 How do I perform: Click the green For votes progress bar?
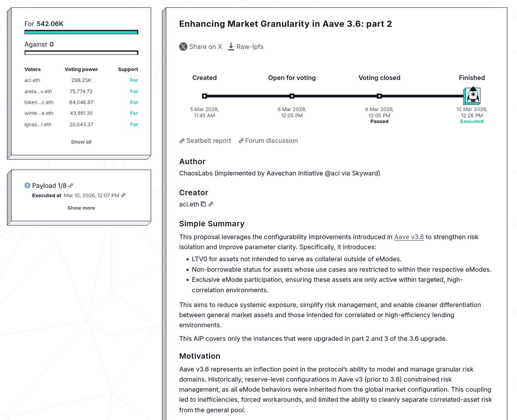[x=81, y=32]
